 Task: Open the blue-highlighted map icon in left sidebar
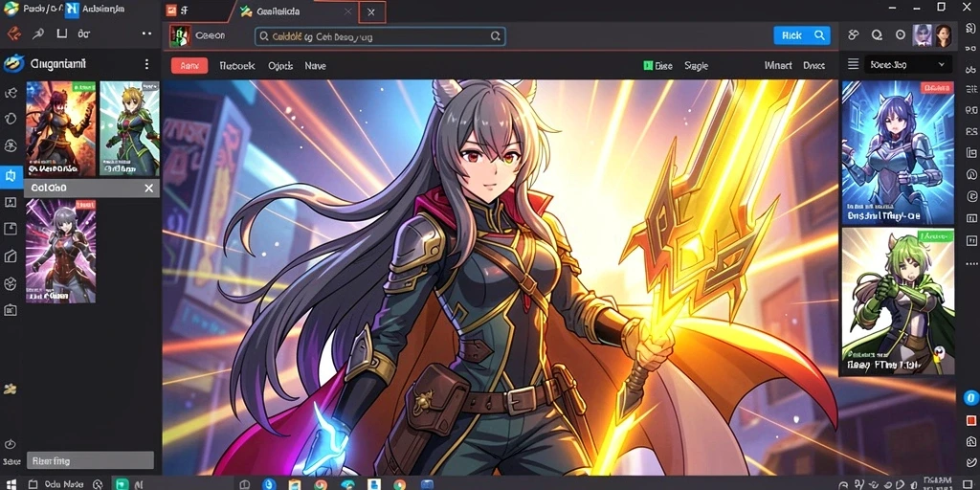(x=11, y=177)
